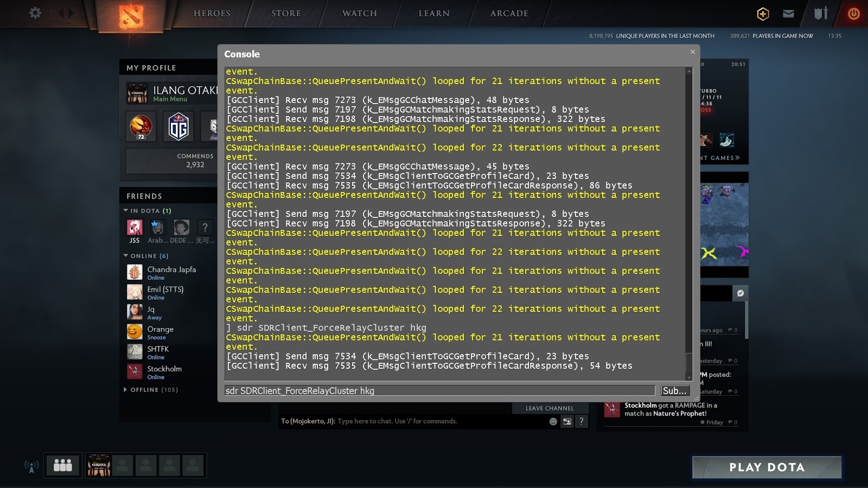The width and height of the screenshot is (868, 488).
Task: Open the WATCH tab
Action: [360, 14]
